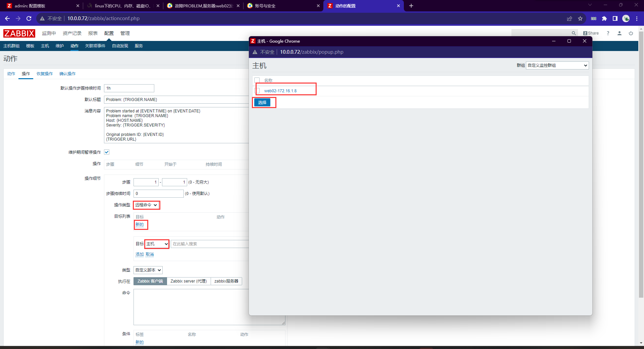Image resolution: width=644 pixels, height=349 pixels.
Task: Click web02-172.16.1.8 host link
Action: point(280,91)
